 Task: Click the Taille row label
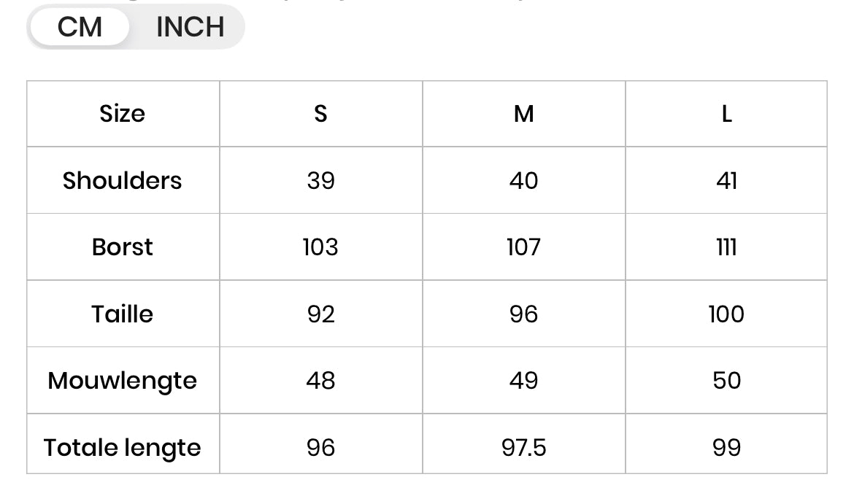[123, 314]
